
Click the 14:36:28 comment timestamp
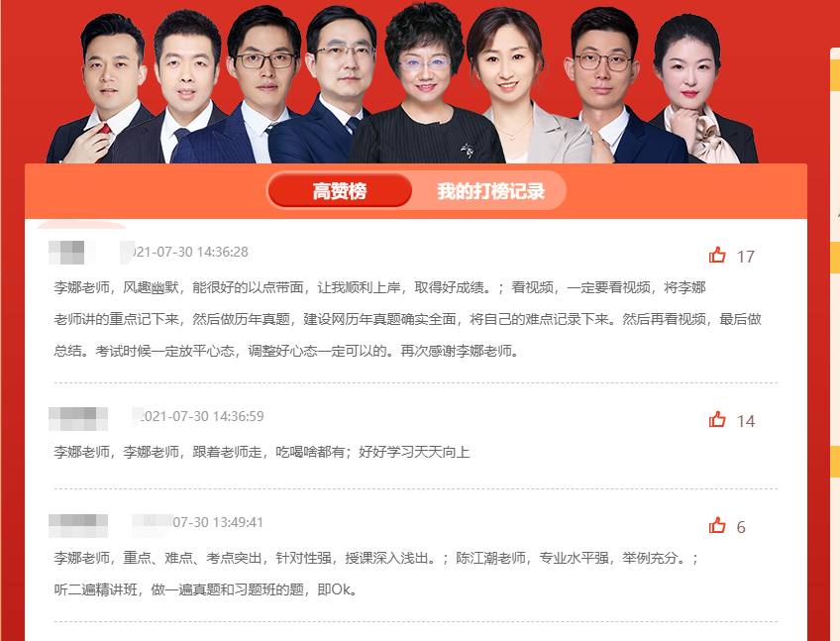[190, 252]
